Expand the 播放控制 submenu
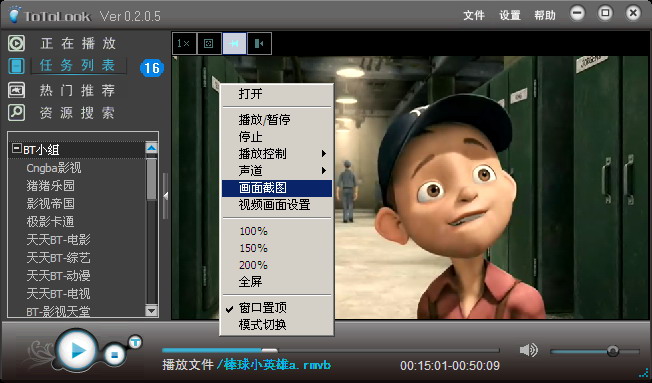 coord(277,154)
